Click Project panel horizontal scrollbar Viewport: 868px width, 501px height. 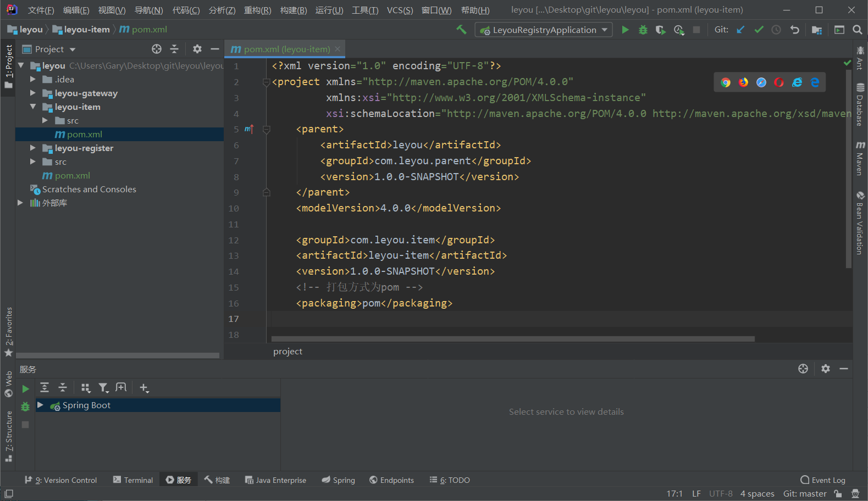[118, 355]
